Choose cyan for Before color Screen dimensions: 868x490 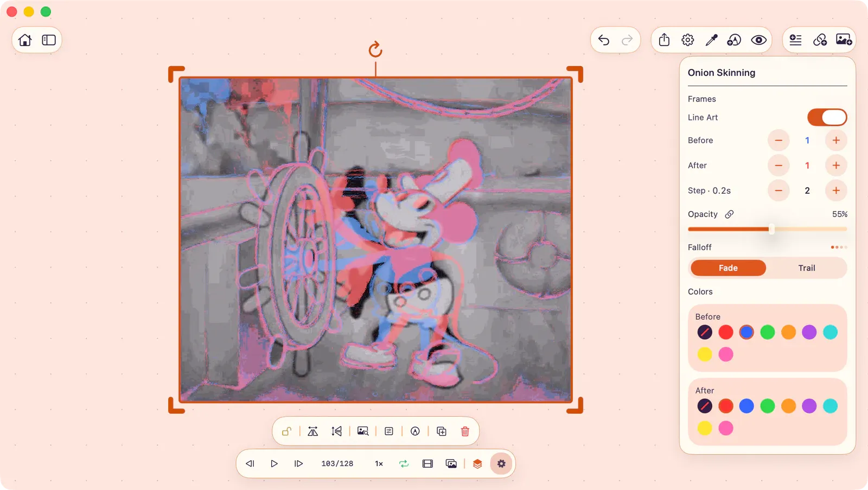[830, 332]
